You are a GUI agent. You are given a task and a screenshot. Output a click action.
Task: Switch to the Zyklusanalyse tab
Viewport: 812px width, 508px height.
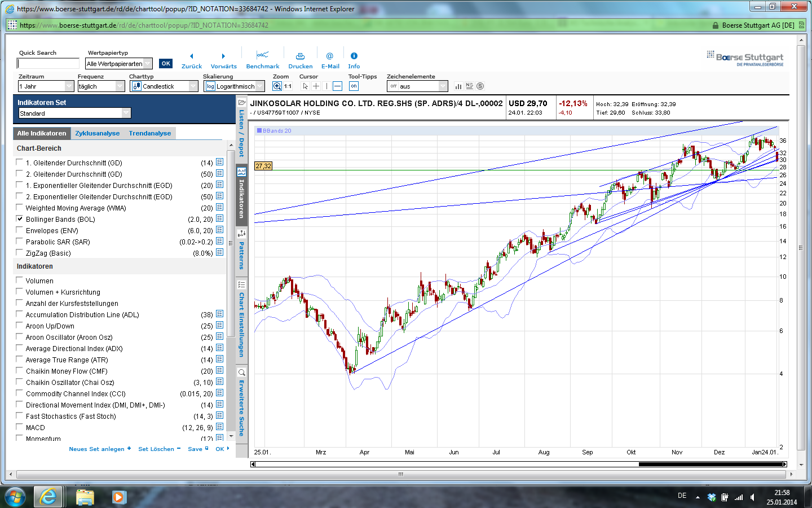(x=98, y=133)
